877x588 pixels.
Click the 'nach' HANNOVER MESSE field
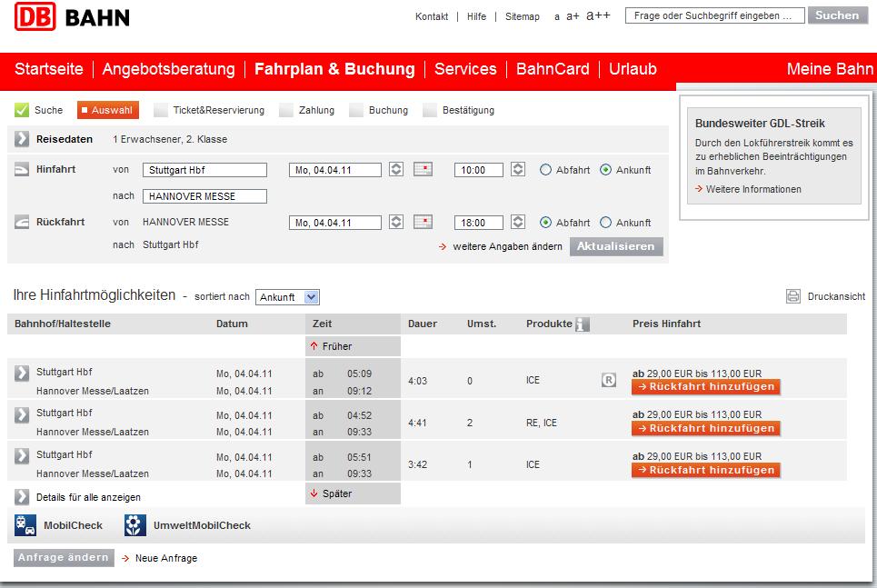[x=204, y=196]
